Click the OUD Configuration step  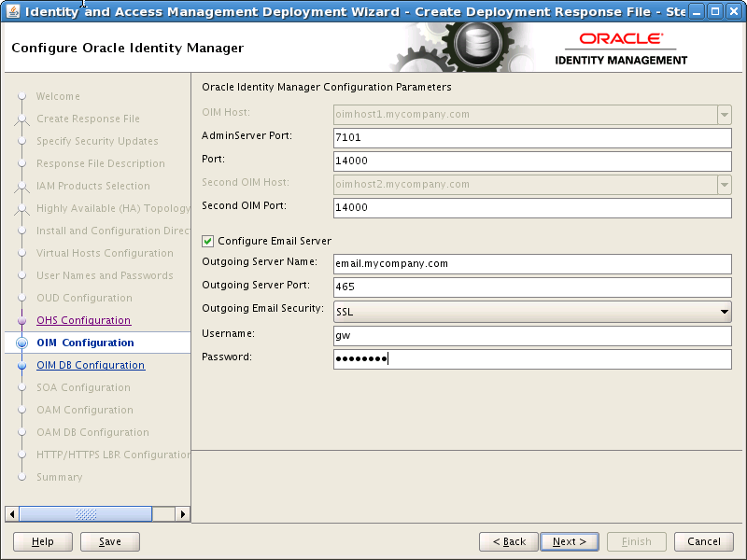point(84,298)
